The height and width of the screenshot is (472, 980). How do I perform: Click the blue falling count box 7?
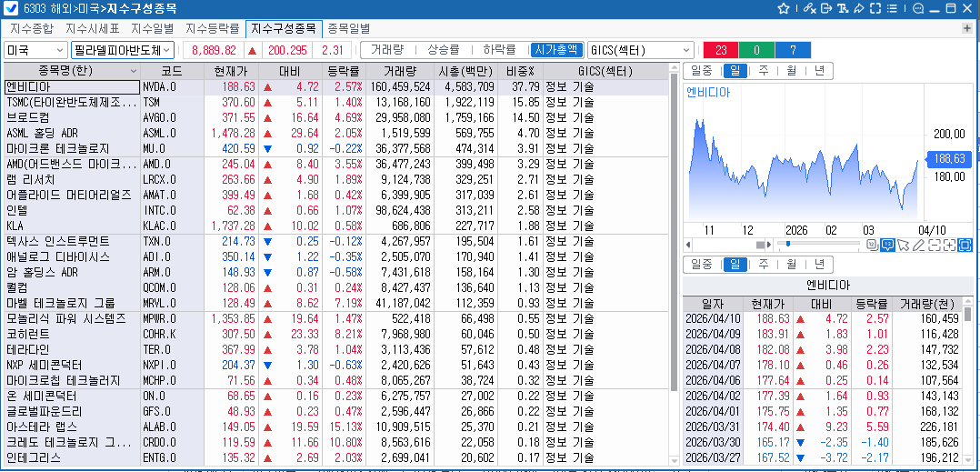[793, 50]
